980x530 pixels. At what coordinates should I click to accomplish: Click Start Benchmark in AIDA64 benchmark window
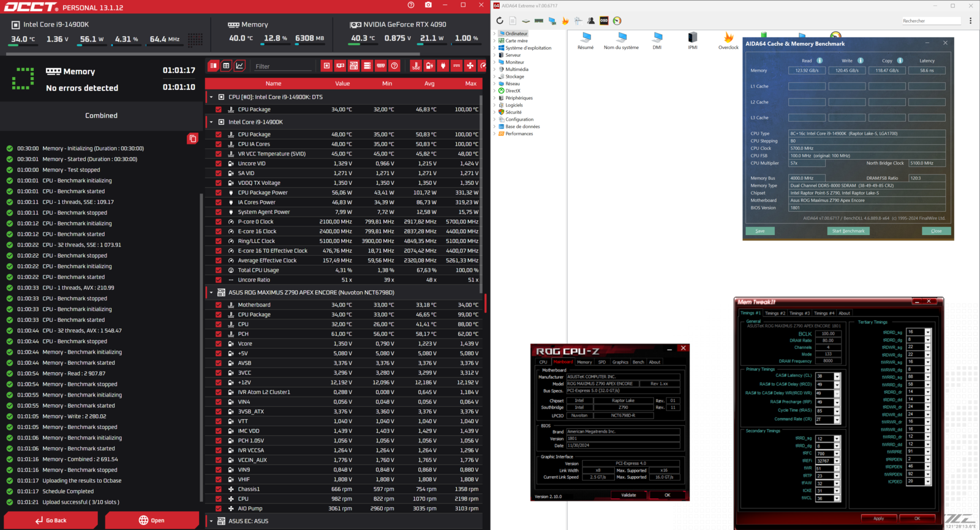848,231
